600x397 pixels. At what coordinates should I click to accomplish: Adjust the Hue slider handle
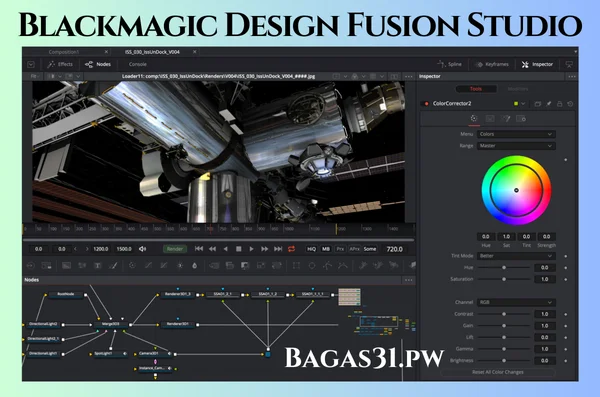pos(504,268)
